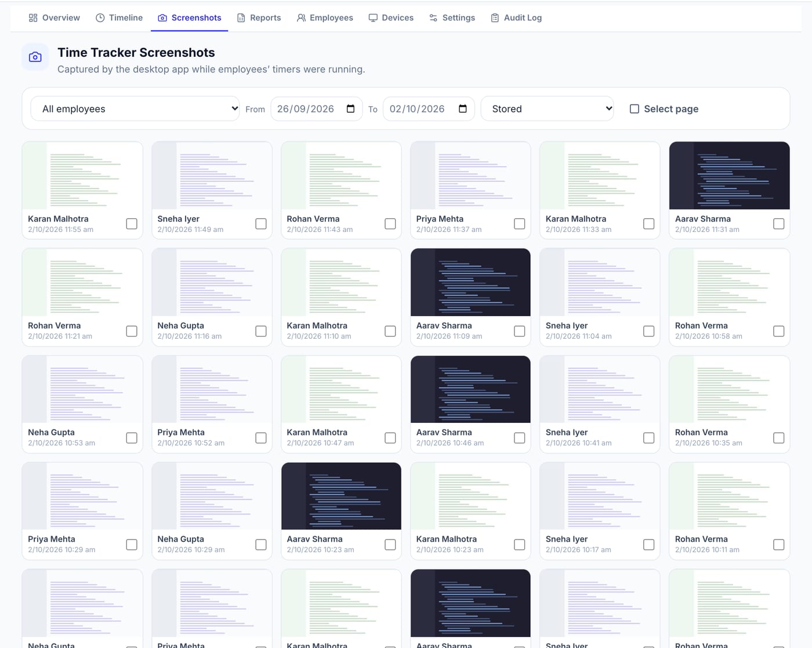The height and width of the screenshot is (648, 812).
Task: Go to the Employees tab
Action: 325,18
